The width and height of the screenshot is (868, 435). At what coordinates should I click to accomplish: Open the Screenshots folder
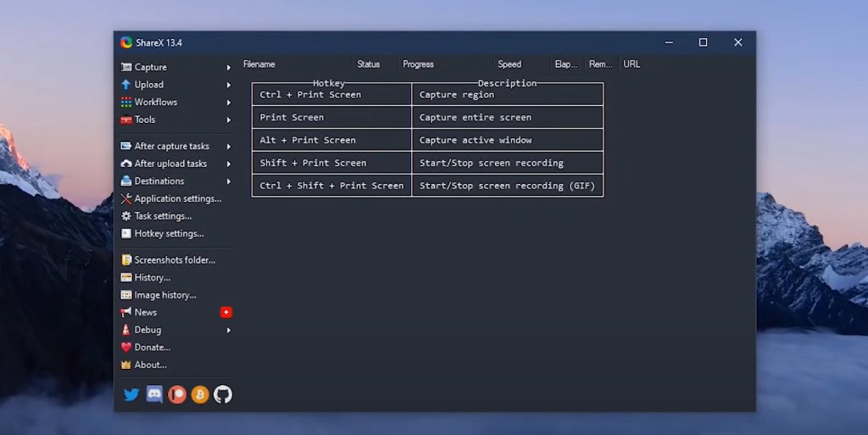coord(175,259)
